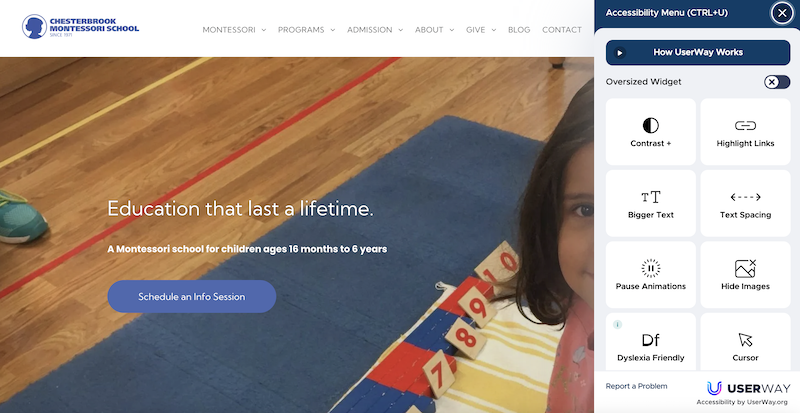Play the How UserWay Works video

tap(698, 53)
